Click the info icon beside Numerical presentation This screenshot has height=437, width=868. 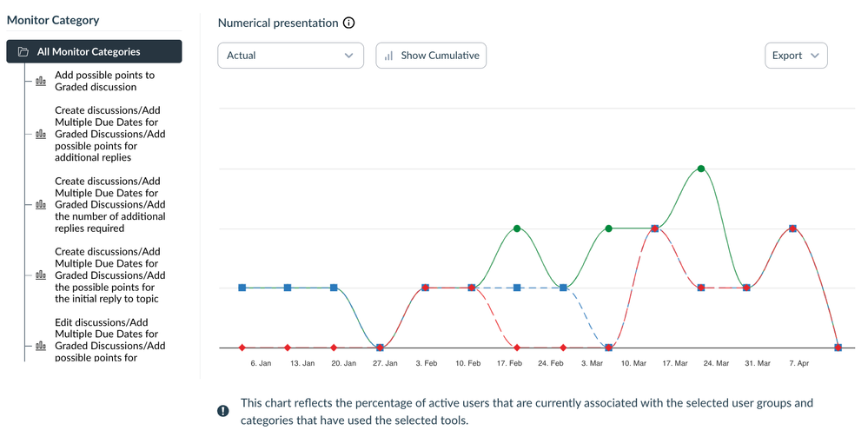pos(348,23)
